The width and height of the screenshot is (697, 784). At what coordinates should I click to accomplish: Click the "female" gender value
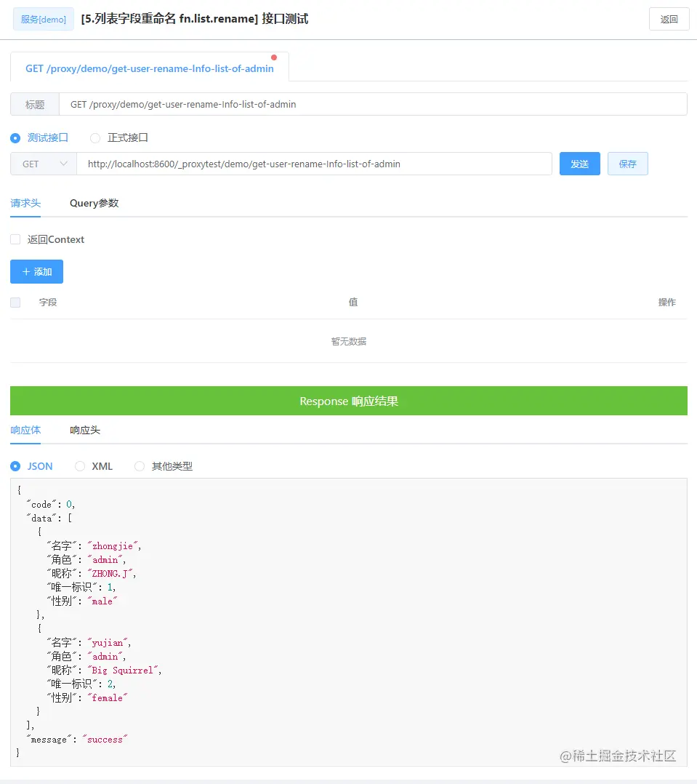click(108, 697)
